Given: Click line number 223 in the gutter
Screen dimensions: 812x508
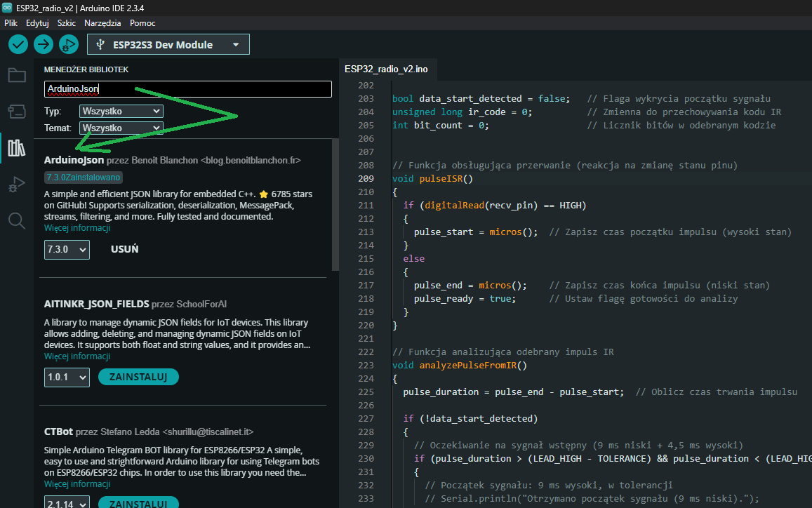Looking at the screenshot, I should pyautogui.click(x=366, y=365).
